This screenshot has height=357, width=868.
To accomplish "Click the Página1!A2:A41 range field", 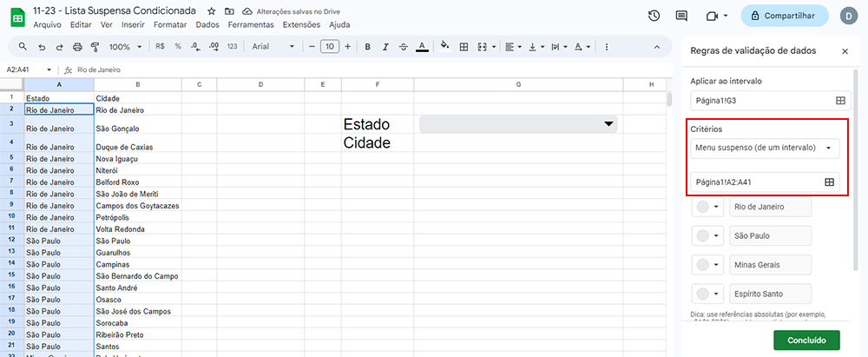I will click(765, 182).
